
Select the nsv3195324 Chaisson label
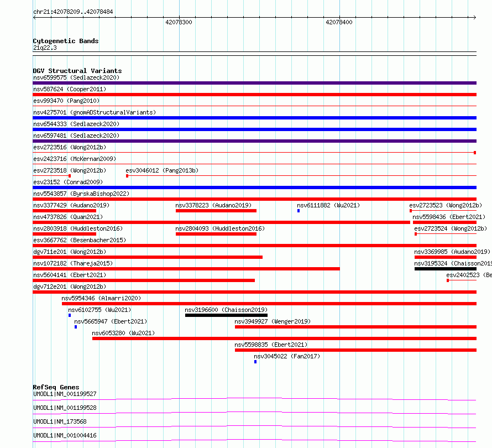coord(453,263)
